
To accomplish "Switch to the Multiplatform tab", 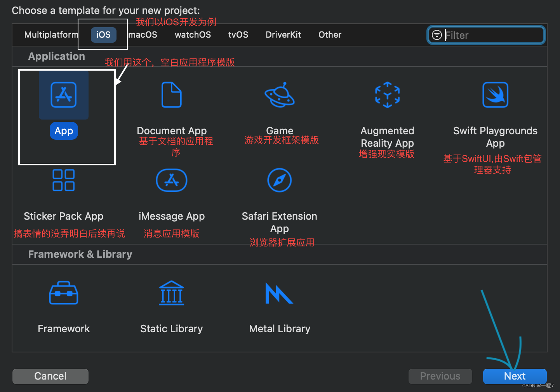I will (51, 35).
